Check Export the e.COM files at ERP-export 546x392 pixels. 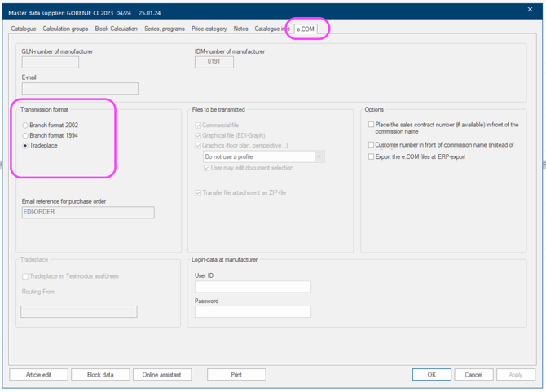point(371,156)
